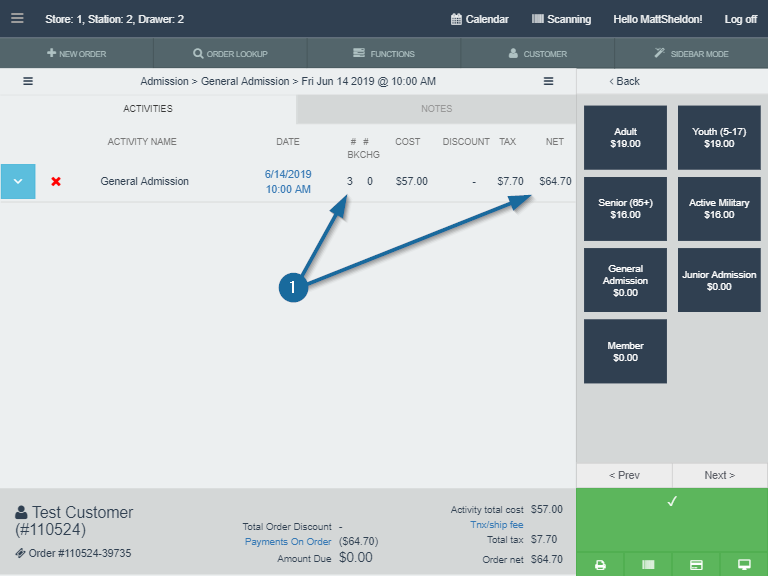
Task: Remove General Admission with red X
Action: pyautogui.click(x=56, y=181)
